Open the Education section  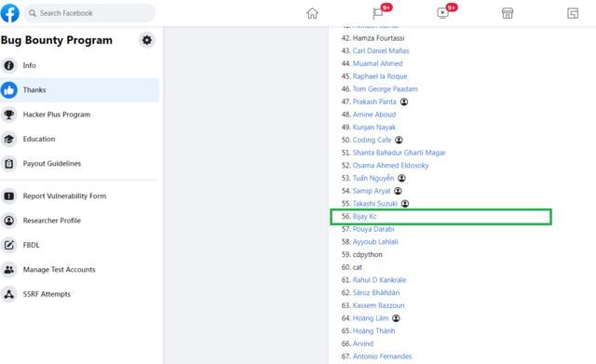tap(79, 139)
